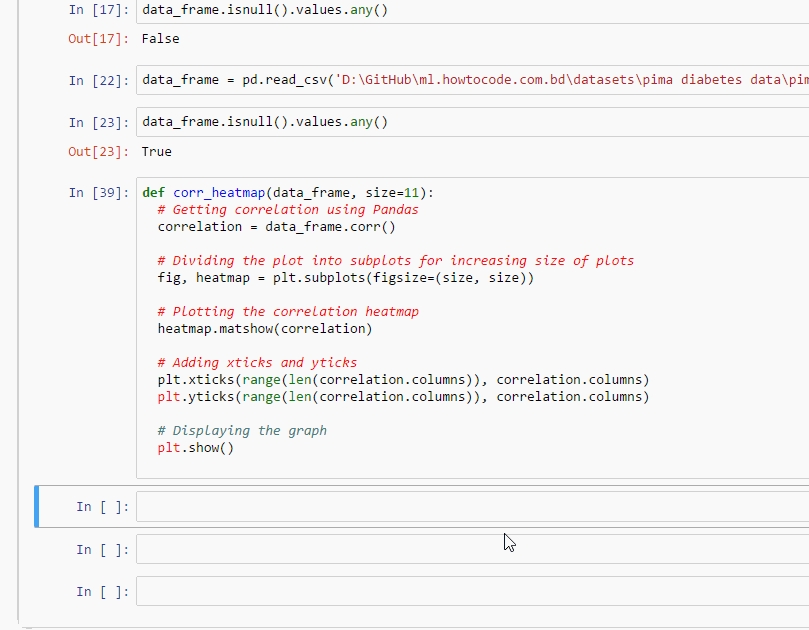Click the selected empty code cell
This screenshot has height=630, width=809.
click(470, 507)
